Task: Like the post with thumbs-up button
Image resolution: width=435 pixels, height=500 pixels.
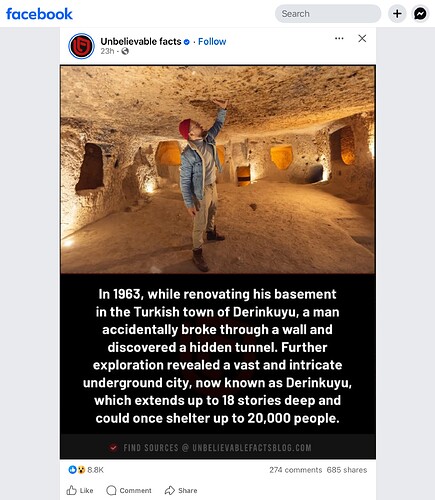Action: click(80, 490)
